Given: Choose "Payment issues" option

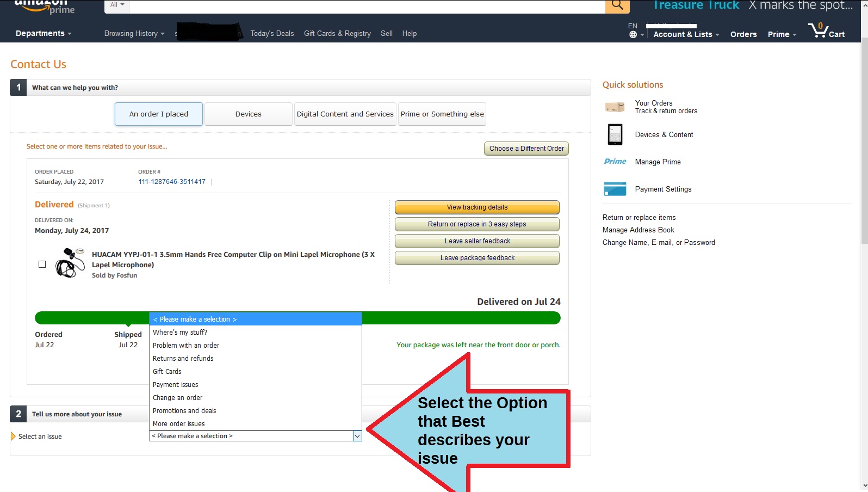Looking at the screenshot, I should [x=256, y=384].
